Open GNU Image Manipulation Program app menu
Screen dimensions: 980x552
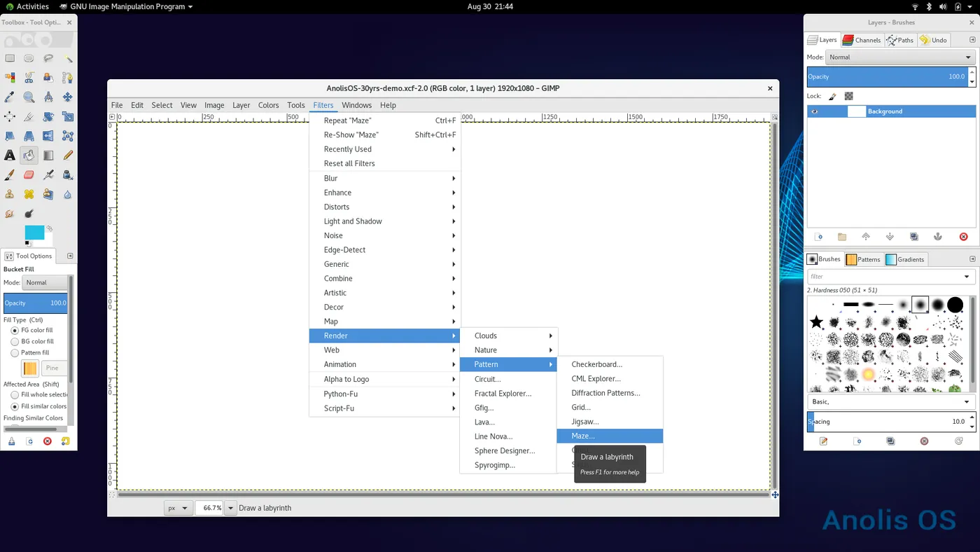coord(126,6)
